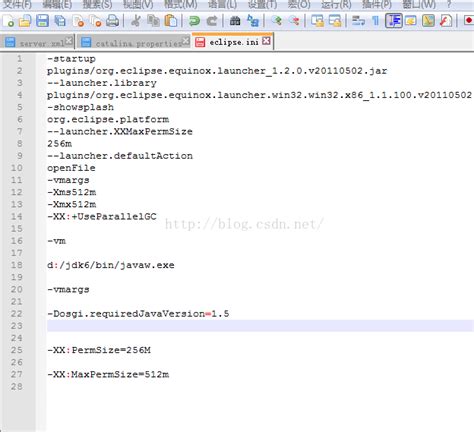474x432 pixels.
Task: Close the current document using the Close toolbar icon
Action: coord(78,21)
